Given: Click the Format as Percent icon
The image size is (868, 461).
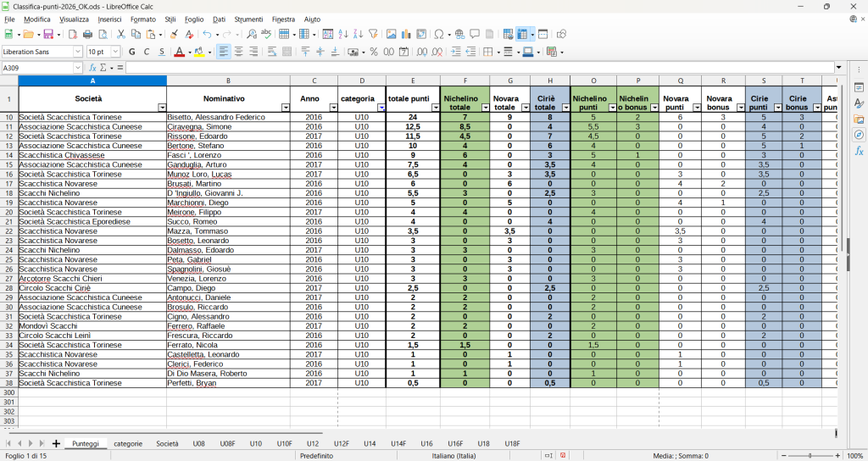Looking at the screenshot, I should pyautogui.click(x=374, y=52).
